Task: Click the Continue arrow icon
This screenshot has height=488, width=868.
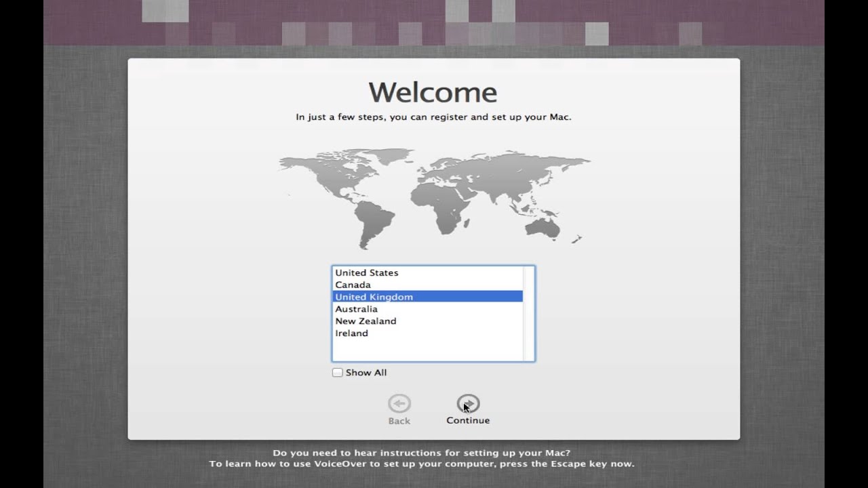Action: pyautogui.click(x=468, y=404)
